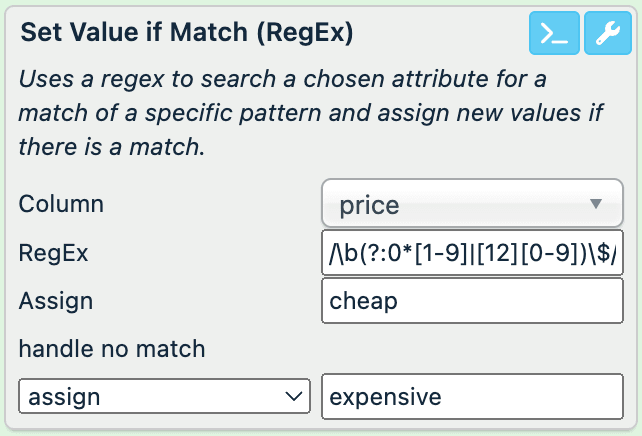Open the console/terminal icon button
This screenshot has height=436, width=642.
(x=553, y=34)
